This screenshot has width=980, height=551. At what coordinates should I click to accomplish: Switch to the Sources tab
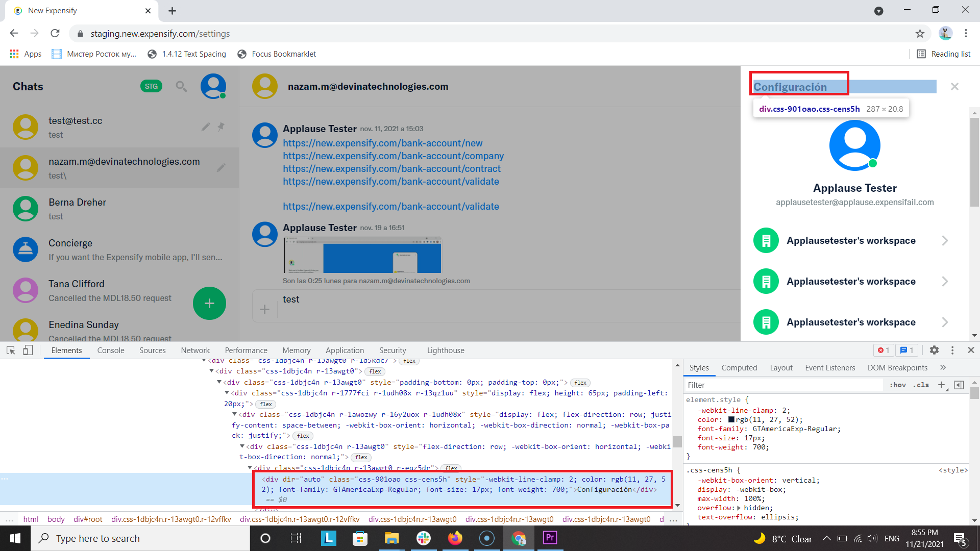coord(152,350)
